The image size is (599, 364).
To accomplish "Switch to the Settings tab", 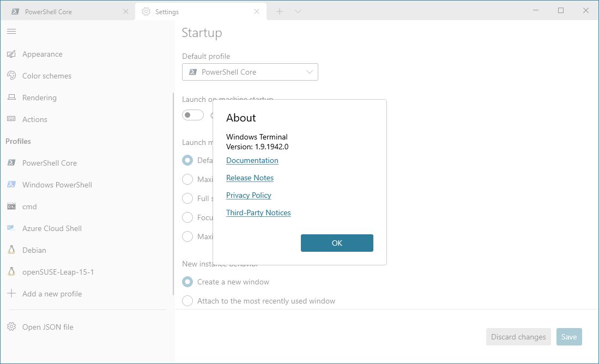I will (201, 11).
